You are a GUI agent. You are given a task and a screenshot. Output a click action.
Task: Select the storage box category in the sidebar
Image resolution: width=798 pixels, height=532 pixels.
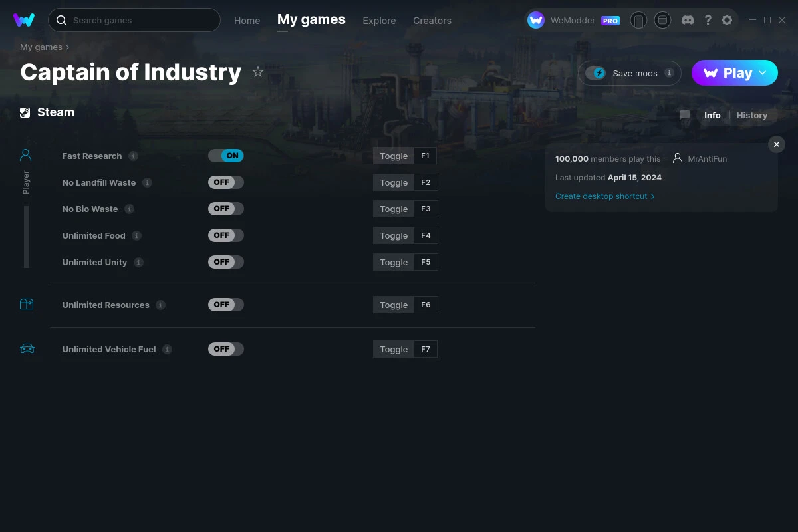pos(27,304)
